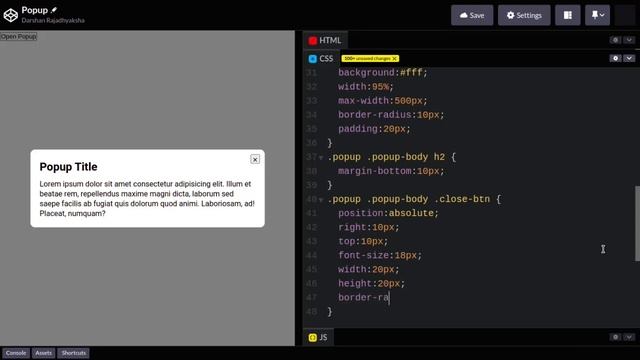Expand the HTML editor chevron menu
This screenshot has width=640, height=360.
[629, 40]
